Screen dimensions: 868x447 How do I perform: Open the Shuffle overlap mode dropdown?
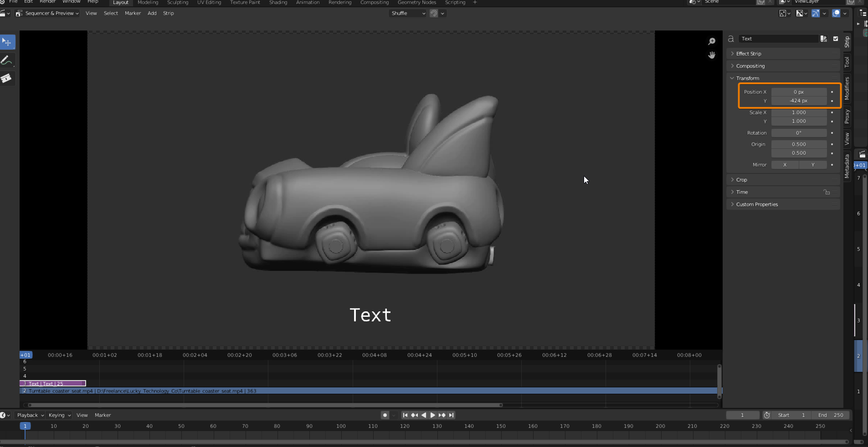point(408,13)
